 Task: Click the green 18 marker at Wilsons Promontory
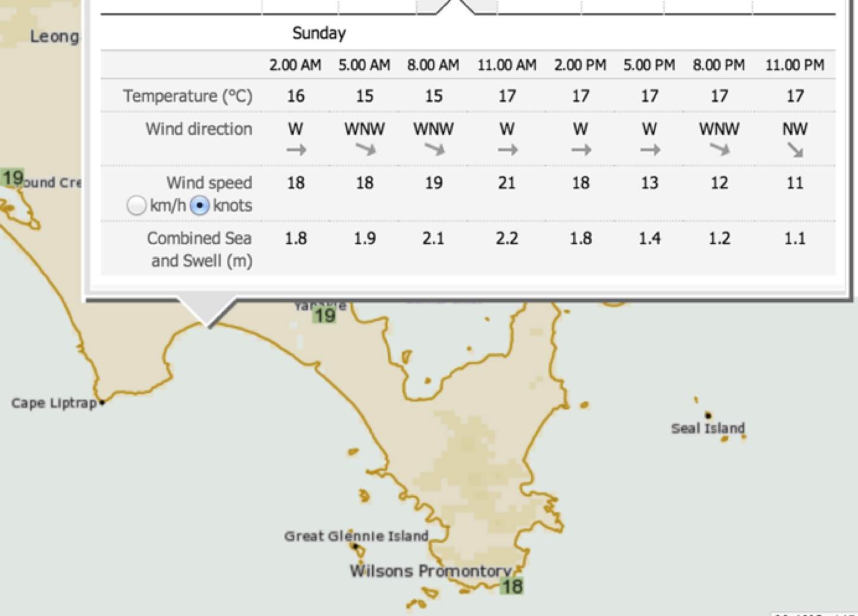[511, 586]
